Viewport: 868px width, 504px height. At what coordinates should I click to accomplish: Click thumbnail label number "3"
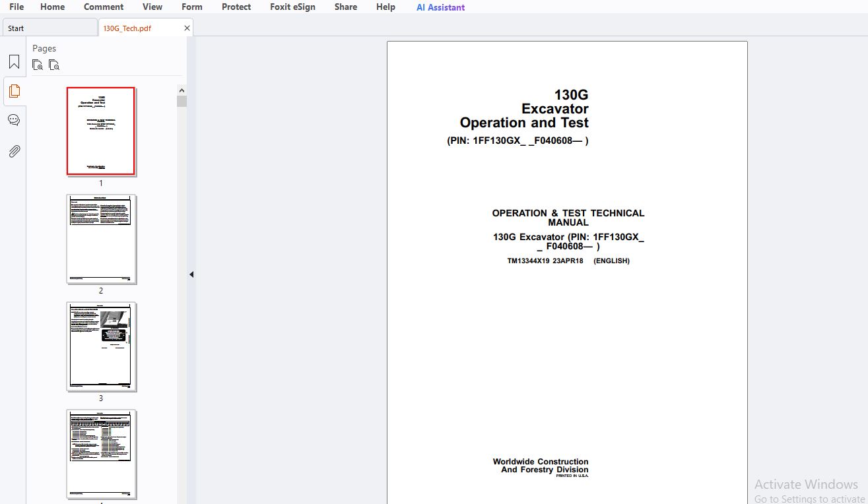pyautogui.click(x=101, y=398)
